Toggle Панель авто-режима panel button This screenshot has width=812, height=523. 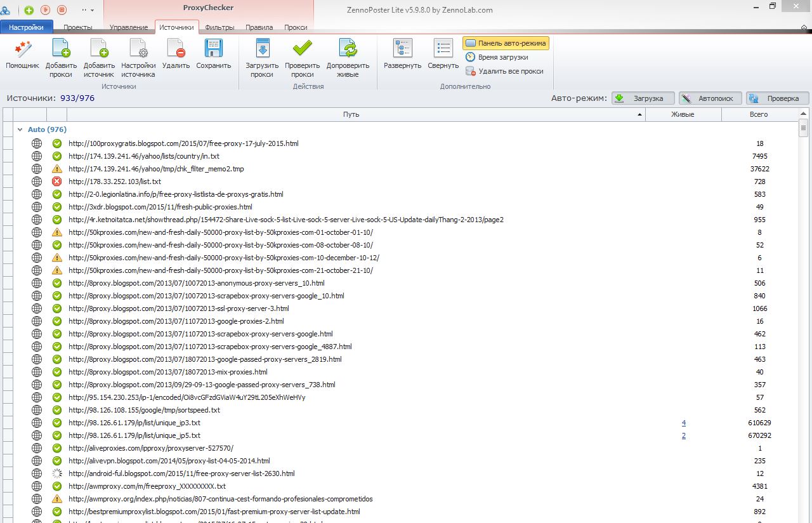(506, 43)
